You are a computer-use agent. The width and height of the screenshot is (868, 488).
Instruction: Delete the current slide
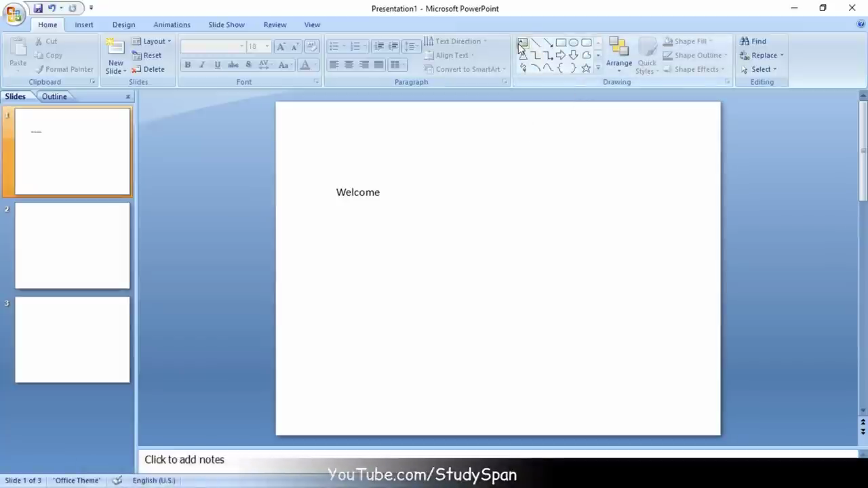(x=148, y=69)
